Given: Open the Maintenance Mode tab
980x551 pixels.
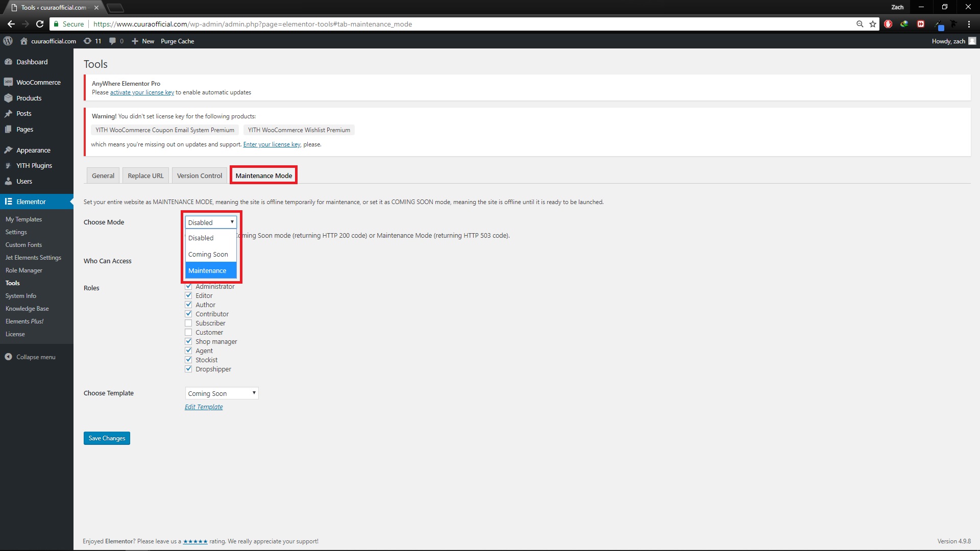Looking at the screenshot, I should pyautogui.click(x=264, y=176).
